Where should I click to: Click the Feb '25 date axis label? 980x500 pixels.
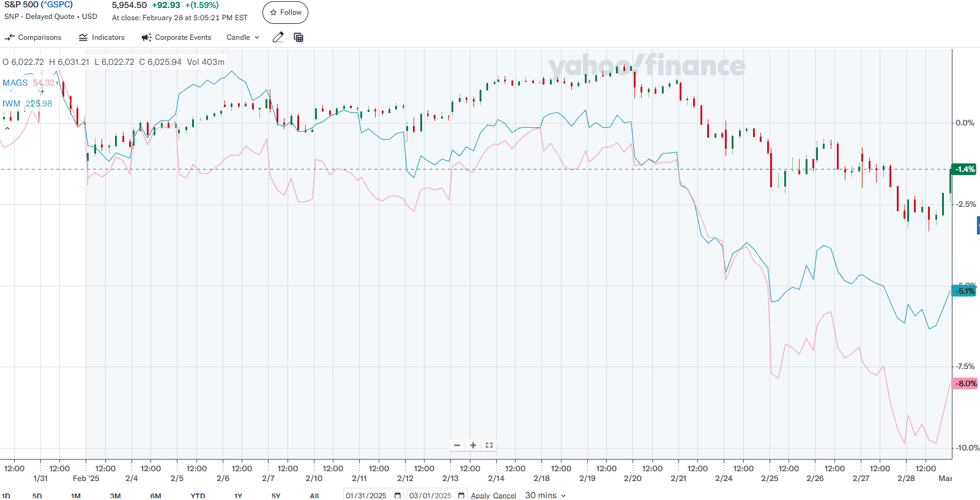[86, 479]
